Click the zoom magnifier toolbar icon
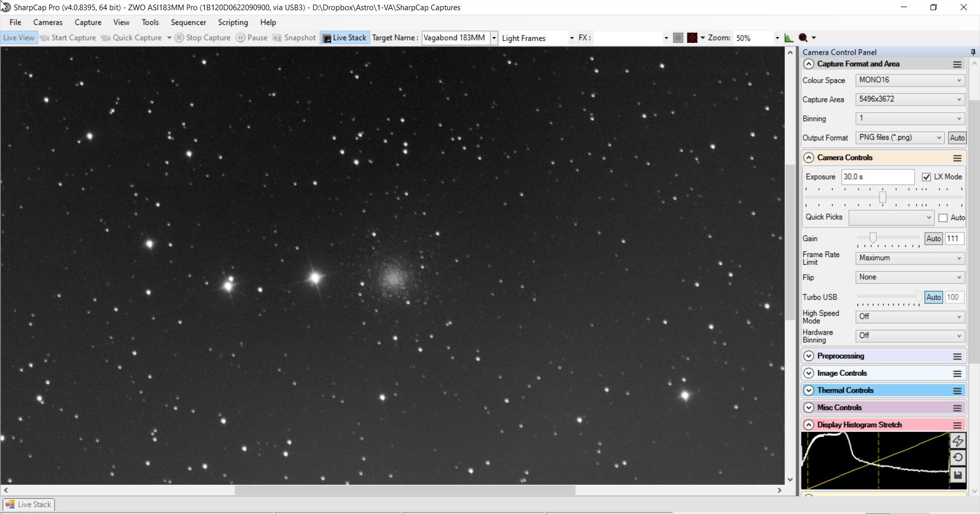The width and height of the screenshot is (980, 514). click(x=803, y=38)
